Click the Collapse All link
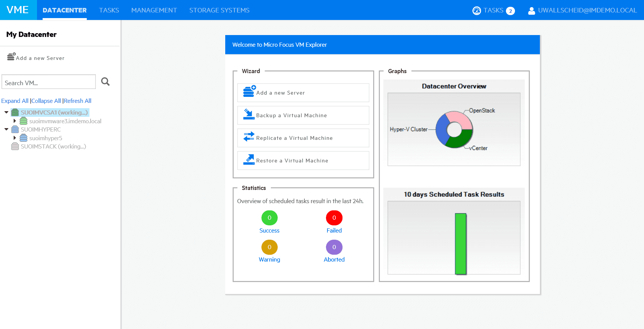The height and width of the screenshot is (329, 644). [x=46, y=101]
